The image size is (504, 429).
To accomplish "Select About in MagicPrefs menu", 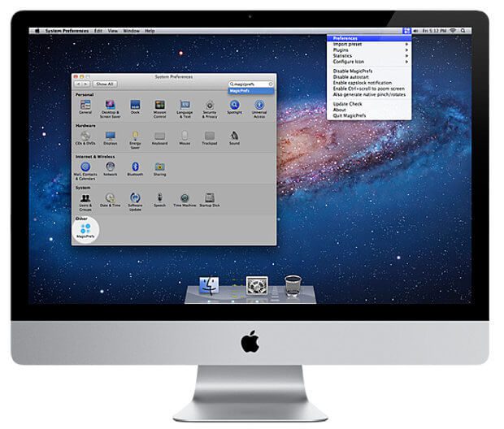I will tap(369, 110).
